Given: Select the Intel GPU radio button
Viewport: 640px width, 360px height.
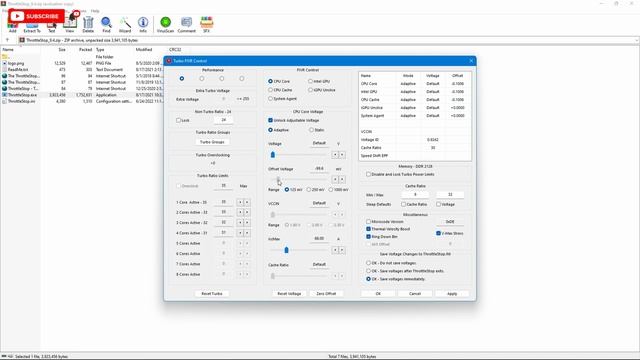Looking at the screenshot, I should click(x=310, y=81).
